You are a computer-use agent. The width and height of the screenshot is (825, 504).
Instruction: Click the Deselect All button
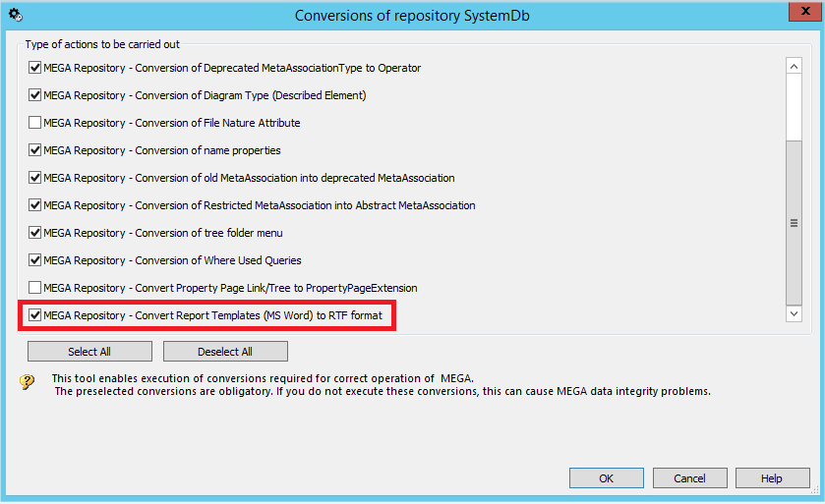click(225, 352)
